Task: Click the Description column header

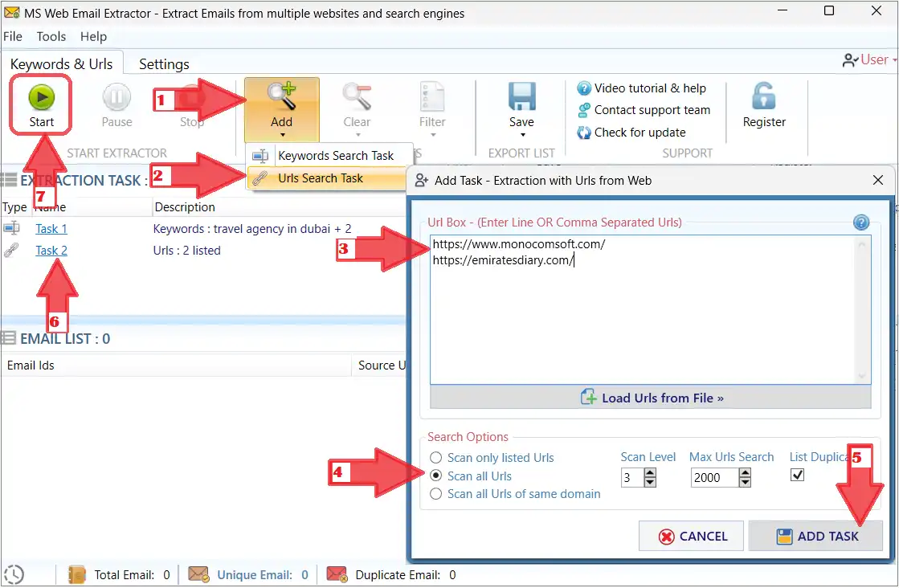Action: point(185,207)
